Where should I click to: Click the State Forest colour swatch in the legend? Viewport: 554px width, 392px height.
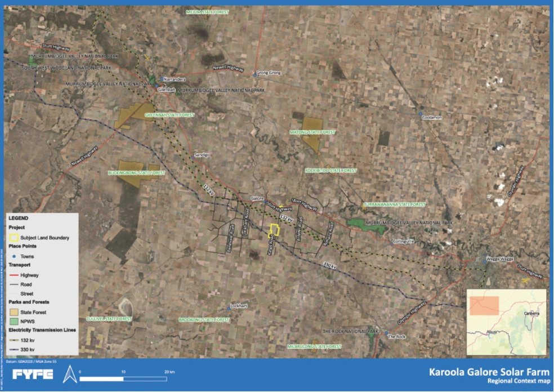click(14, 312)
